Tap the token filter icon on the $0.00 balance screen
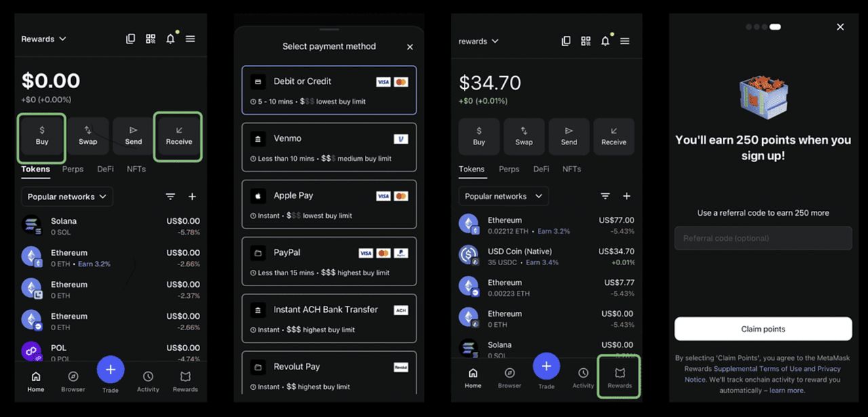This screenshot has height=417, width=868. click(x=171, y=197)
